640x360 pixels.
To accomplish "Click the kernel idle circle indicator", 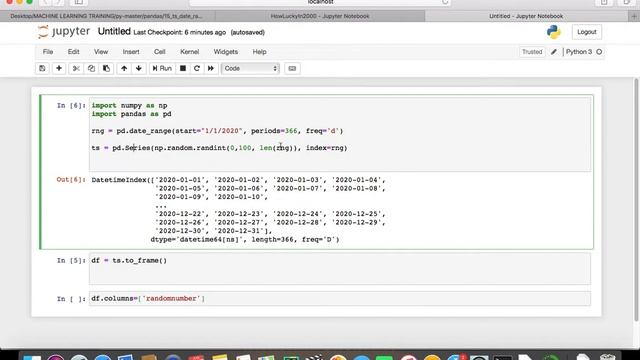I will pos(599,52).
